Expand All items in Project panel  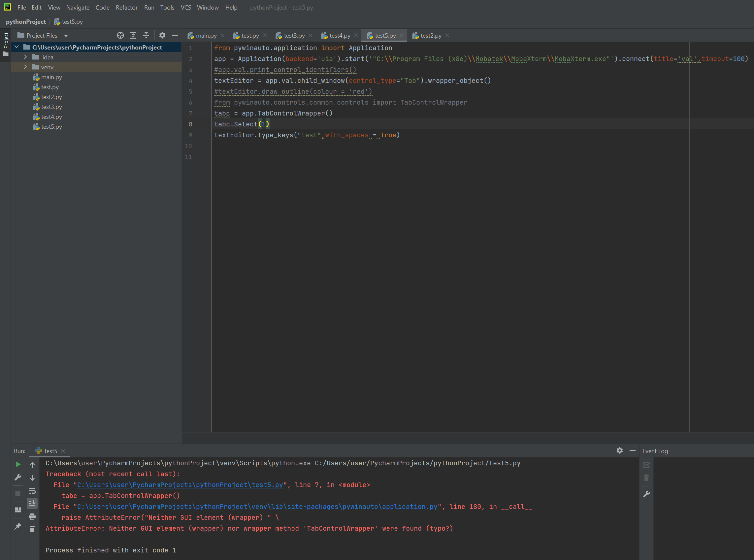coord(133,35)
